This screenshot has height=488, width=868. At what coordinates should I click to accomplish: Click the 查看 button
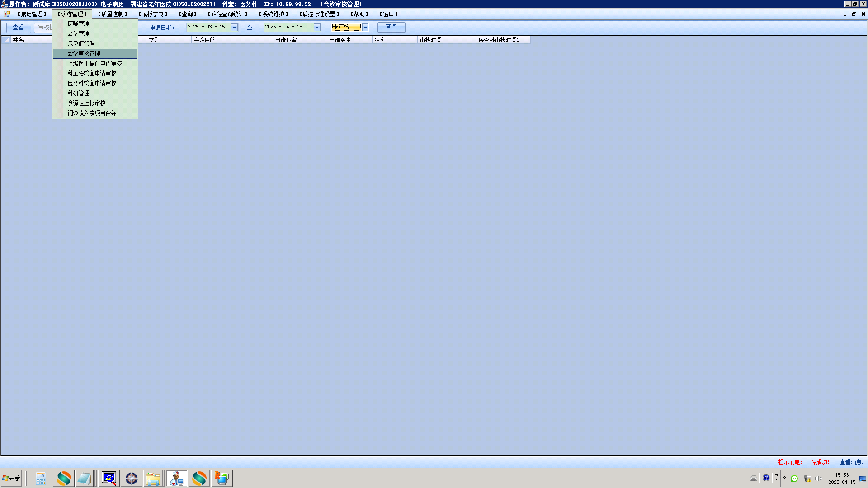(x=19, y=28)
